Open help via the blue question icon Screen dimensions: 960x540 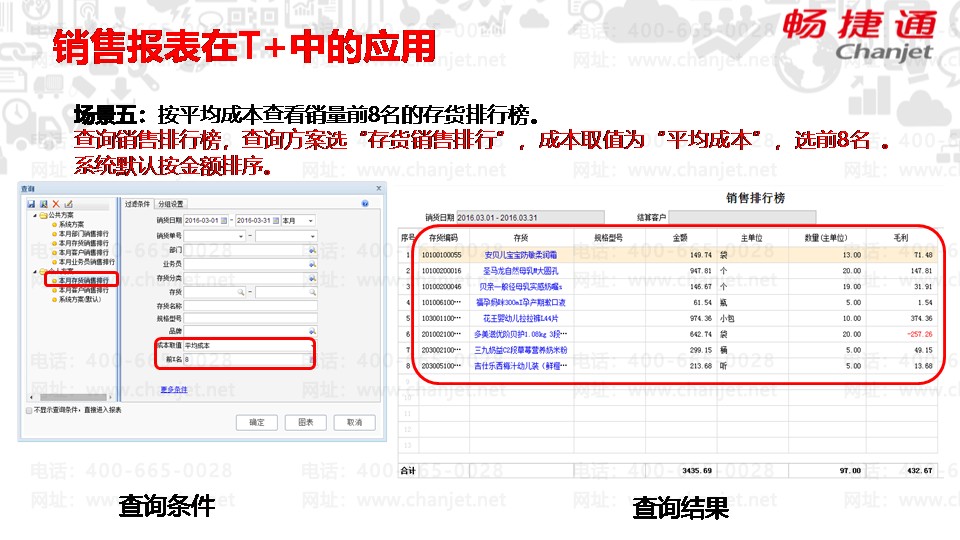[365, 203]
